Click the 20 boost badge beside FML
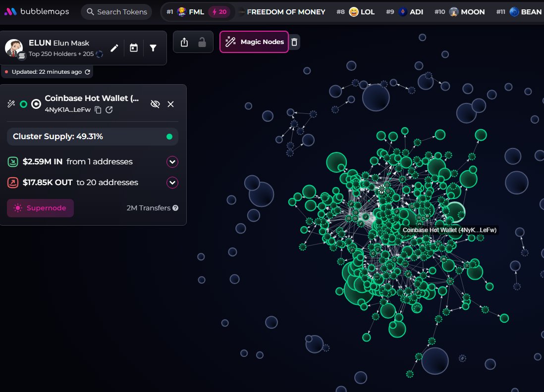The image size is (544, 392). pos(219,12)
